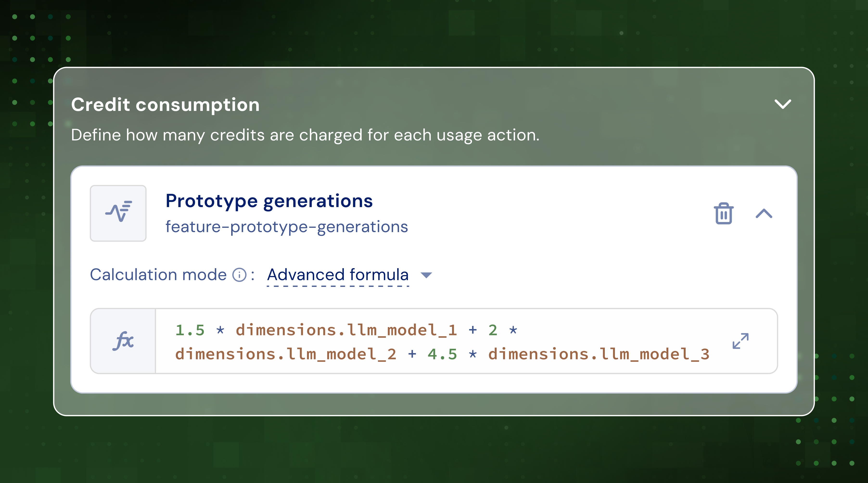Click the Calculation mode label
The image size is (868, 483).
point(158,275)
